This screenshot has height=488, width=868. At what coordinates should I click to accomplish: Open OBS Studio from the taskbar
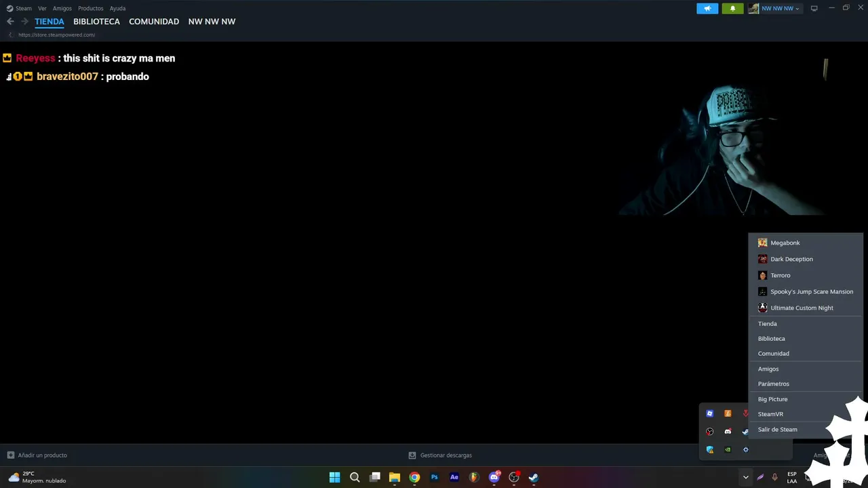pyautogui.click(x=514, y=477)
